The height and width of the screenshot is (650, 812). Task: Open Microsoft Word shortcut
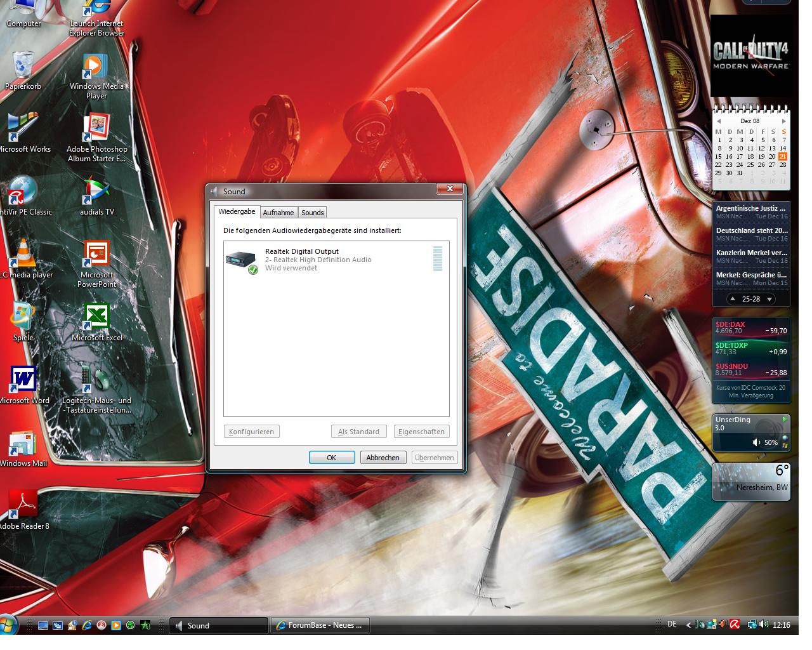(x=24, y=384)
